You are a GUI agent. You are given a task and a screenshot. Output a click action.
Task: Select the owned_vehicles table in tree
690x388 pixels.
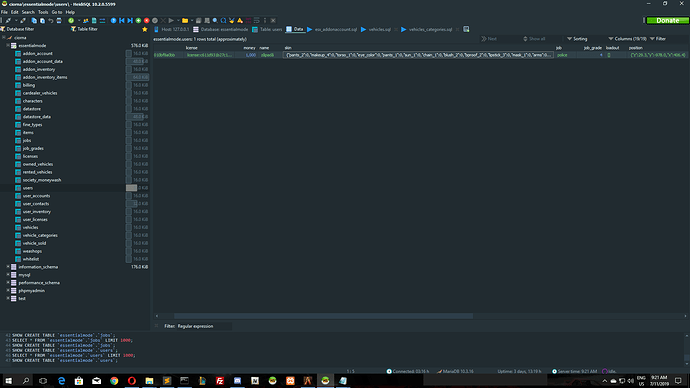point(38,164)
